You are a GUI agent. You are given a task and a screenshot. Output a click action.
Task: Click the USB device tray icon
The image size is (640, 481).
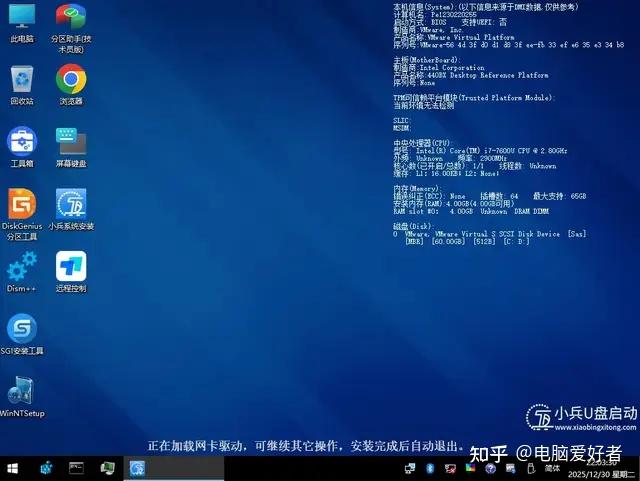[x=531, y=468]
